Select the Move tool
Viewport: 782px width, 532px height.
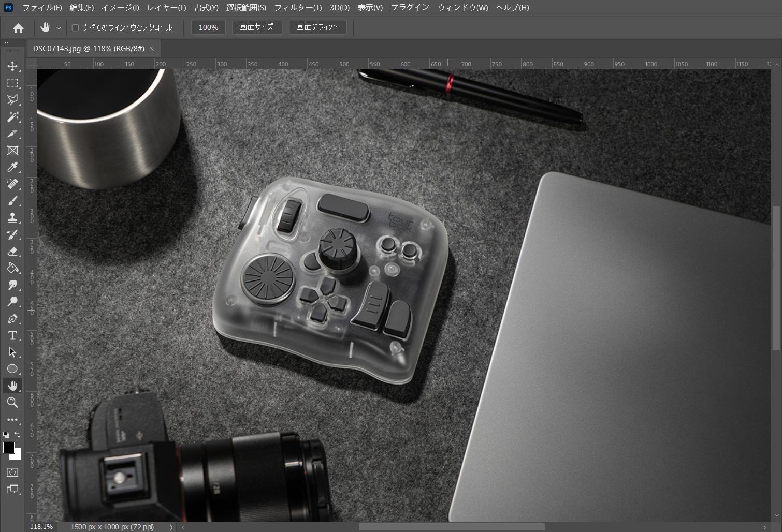(x=13, y=66)
